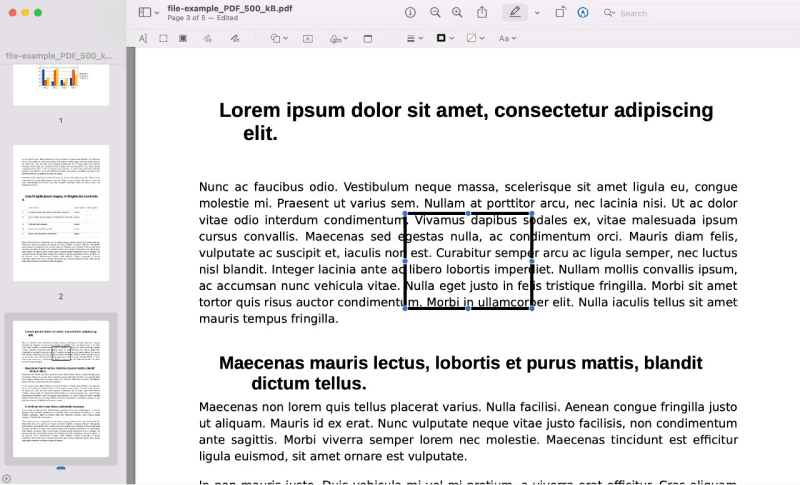Toggle the sidebar view button
The image size is (800, 485).
(x=145, y=13)
